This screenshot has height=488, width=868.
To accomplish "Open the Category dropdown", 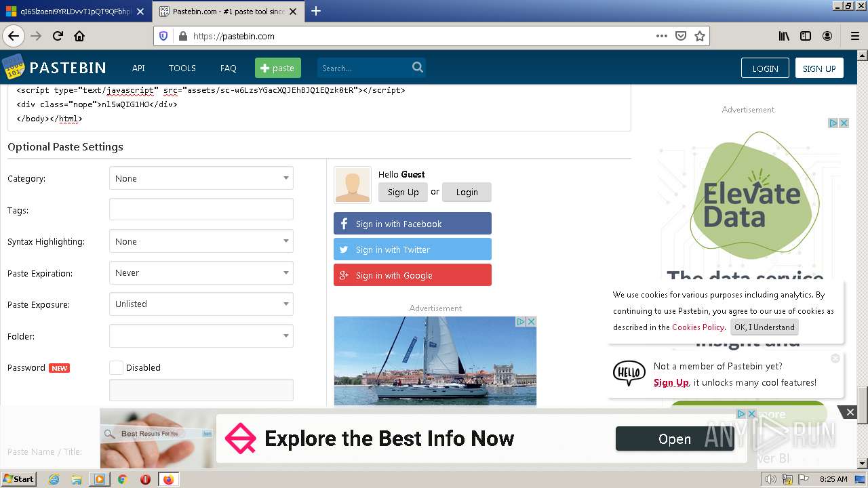I will click(x=201, y=178).
